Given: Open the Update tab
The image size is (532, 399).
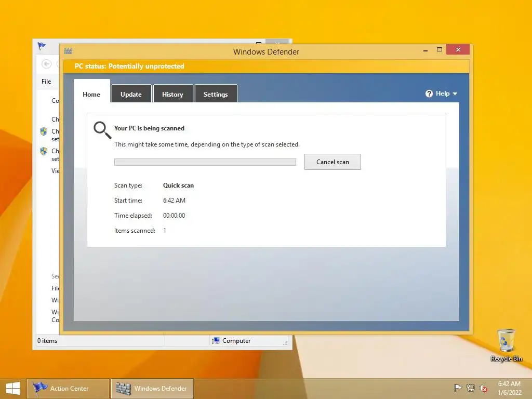Looking at the screenshot, I should tap(131, 95).
